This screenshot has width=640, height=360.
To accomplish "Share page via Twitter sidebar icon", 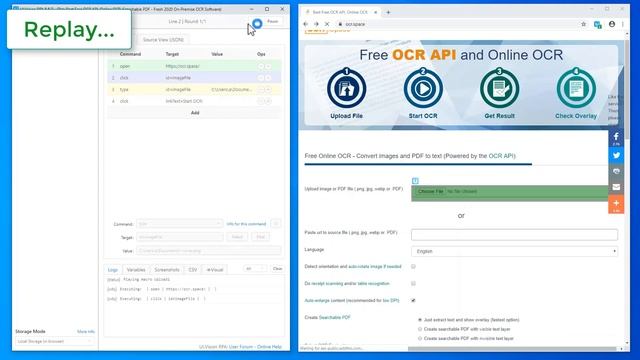I will coord(616,155).
